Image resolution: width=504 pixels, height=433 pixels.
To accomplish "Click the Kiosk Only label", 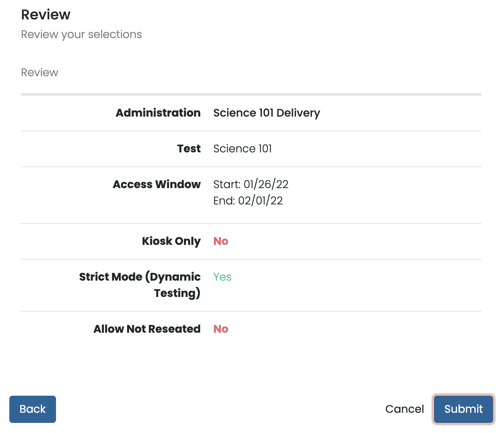I will point(171,241).
